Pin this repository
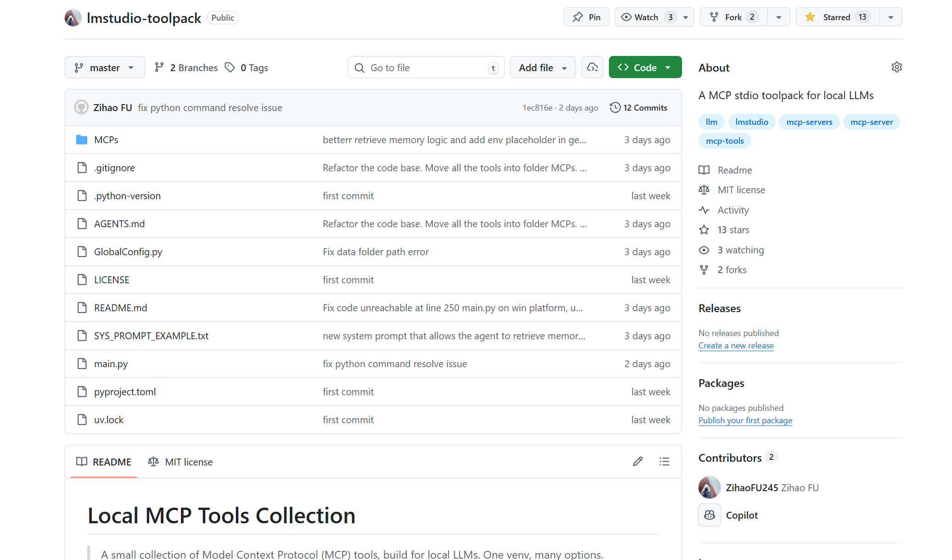Image resolution: width=952 pixels, height=560 pixels. (x=586, y=17)
